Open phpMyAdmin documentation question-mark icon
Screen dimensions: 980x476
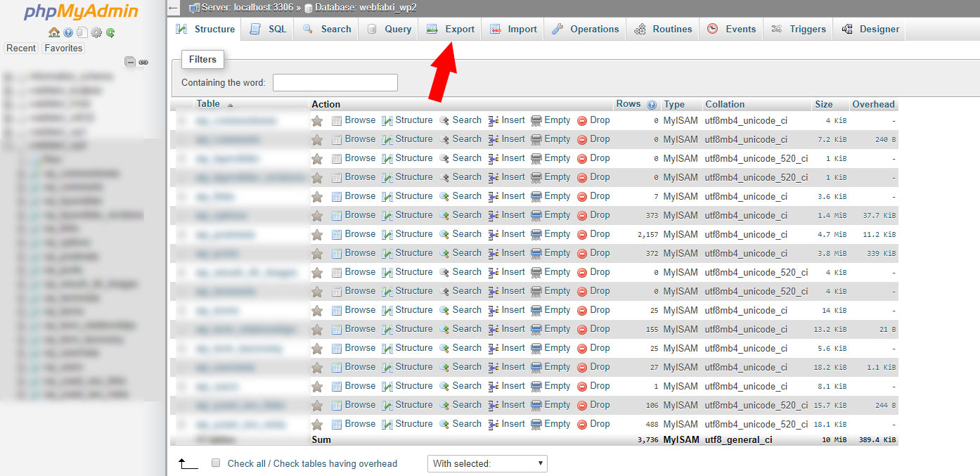pos(68,32)
